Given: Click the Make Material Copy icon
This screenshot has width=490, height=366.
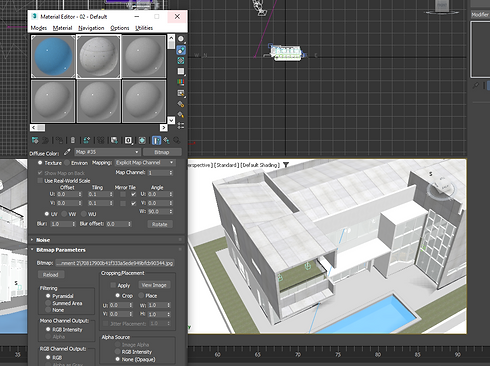Looking at the screenshot, I should point(86,140).
